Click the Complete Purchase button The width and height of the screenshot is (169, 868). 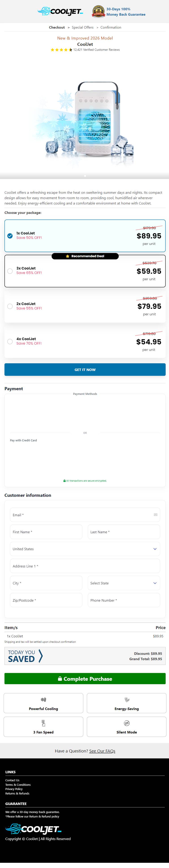(x=85, y=678)
